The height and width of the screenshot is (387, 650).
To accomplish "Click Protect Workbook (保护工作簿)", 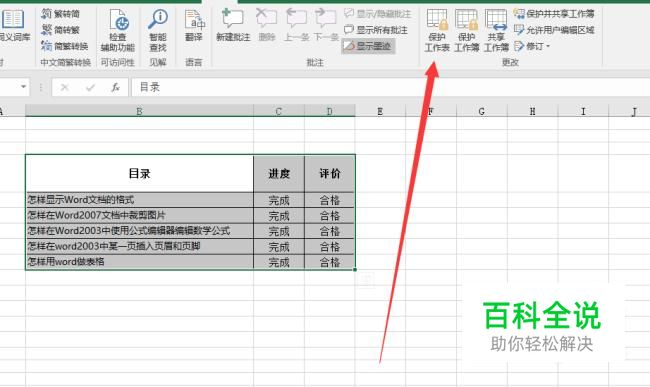I will point(466,31).
